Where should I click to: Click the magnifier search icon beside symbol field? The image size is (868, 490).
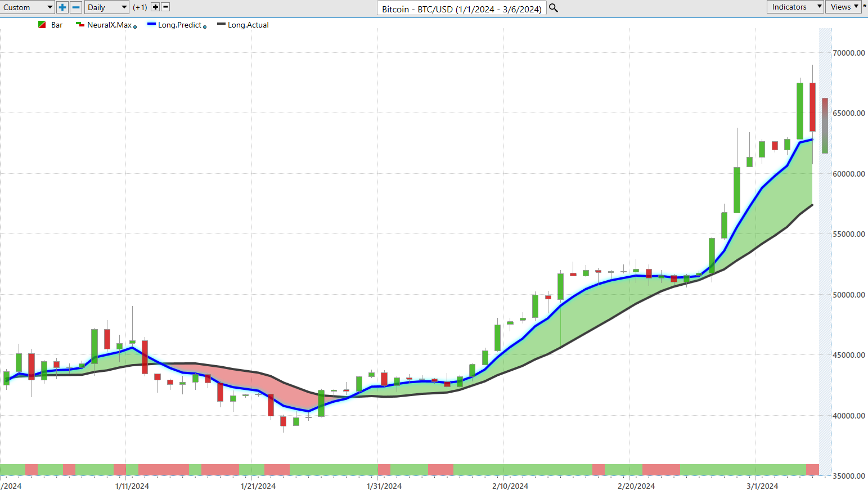554,8
